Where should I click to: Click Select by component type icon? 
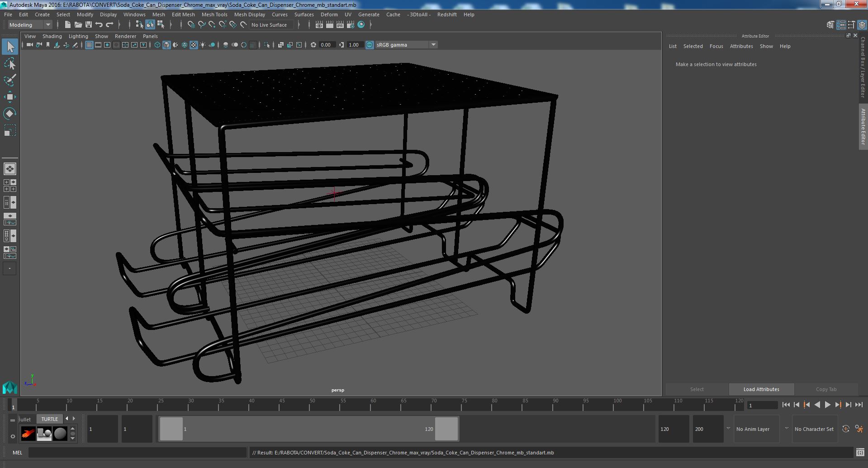point(161,25)
